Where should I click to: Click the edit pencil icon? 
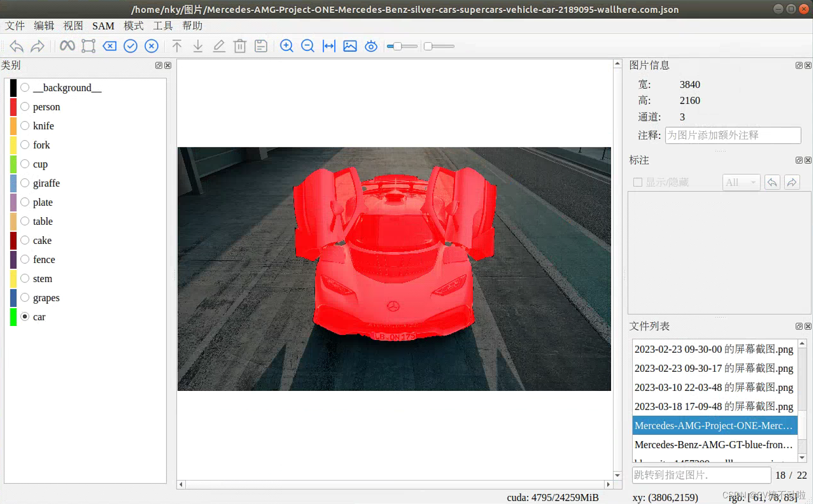coord(219,46)
